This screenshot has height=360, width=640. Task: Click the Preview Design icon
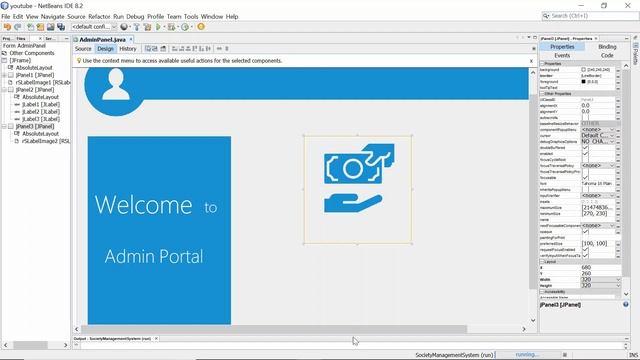(163, 49)
